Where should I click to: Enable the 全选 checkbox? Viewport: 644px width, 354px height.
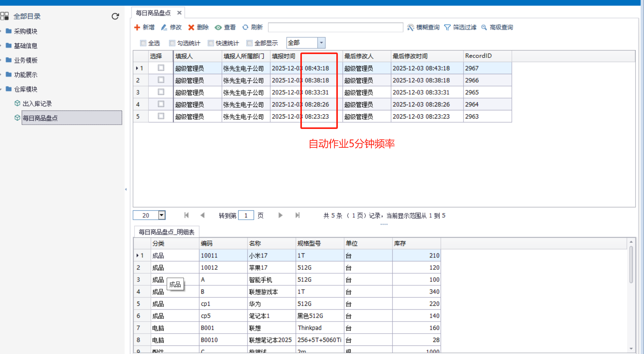coord(143,43)
